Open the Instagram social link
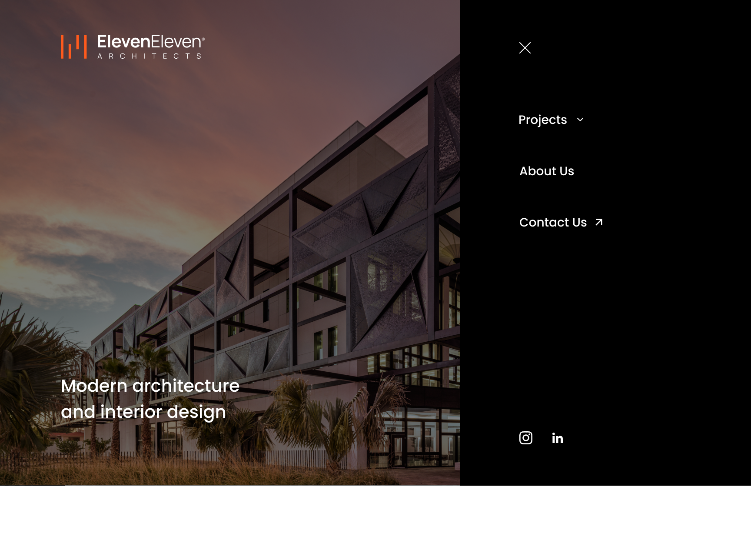The image size is (751, 560). tap(526, 438)
